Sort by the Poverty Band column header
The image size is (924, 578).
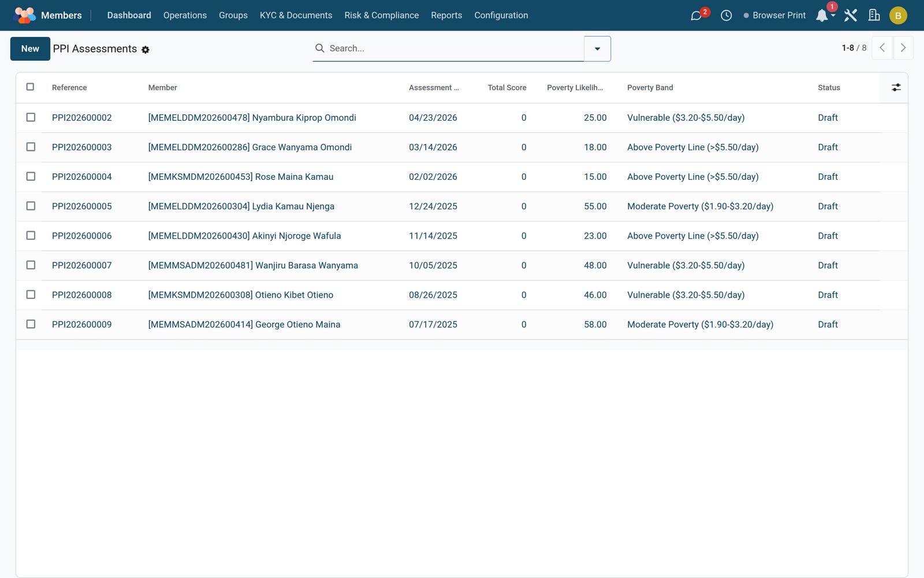[x=650, y=88]
